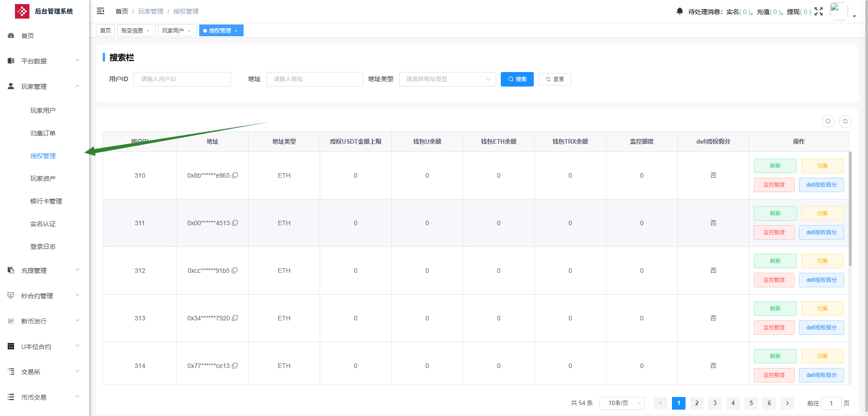Click 归集 for user 310
Screen dimensions: 868x416
point(823,166)
